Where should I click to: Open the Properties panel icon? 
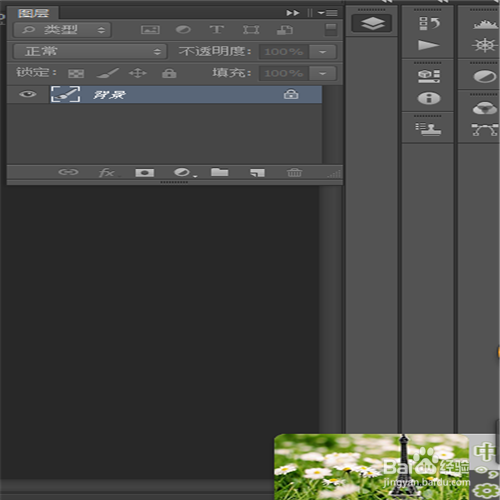(x=429, y=76)
